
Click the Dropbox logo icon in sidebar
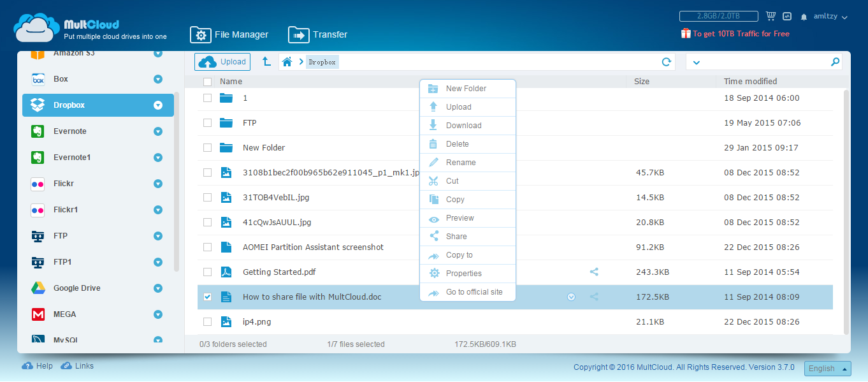tap(38, 105)
